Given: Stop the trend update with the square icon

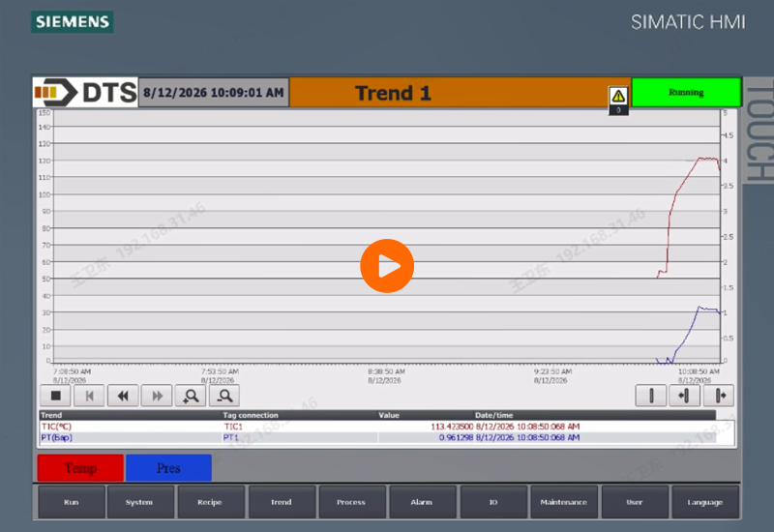Looking at the screenshot, I should point(55,396).
